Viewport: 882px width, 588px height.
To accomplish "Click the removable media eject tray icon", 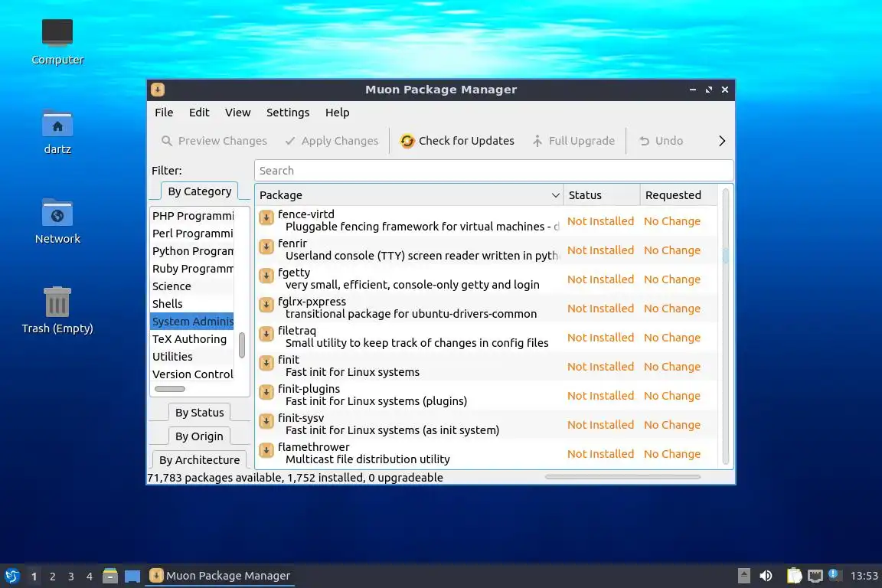I will click(x=743, y=576).
